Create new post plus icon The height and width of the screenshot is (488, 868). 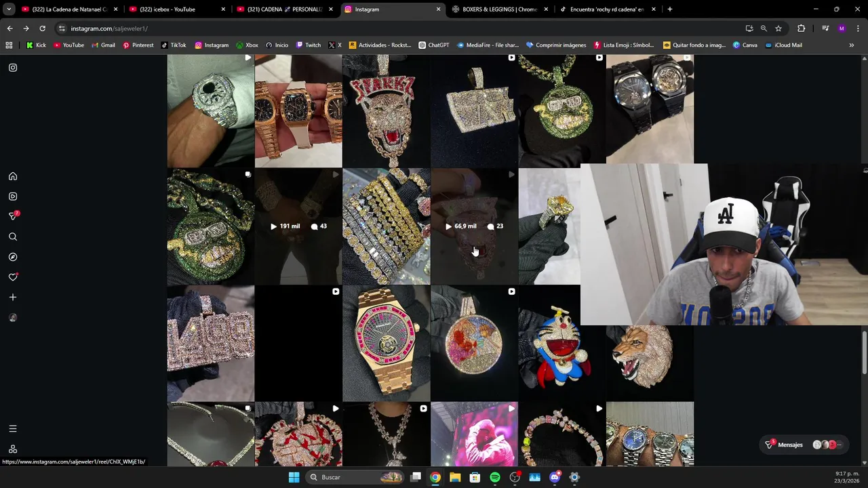tap(13, 298)
